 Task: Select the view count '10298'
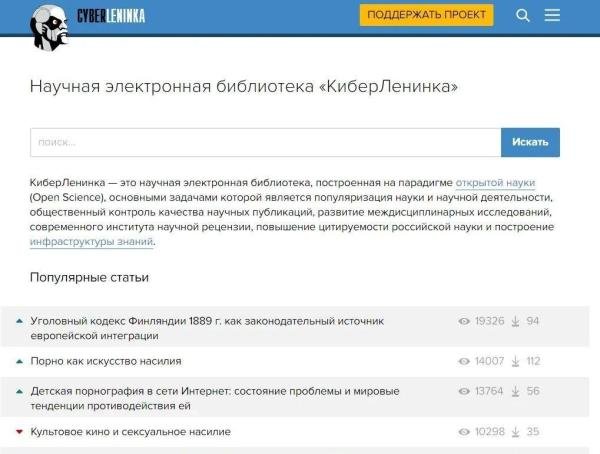[x=489, y=432]
